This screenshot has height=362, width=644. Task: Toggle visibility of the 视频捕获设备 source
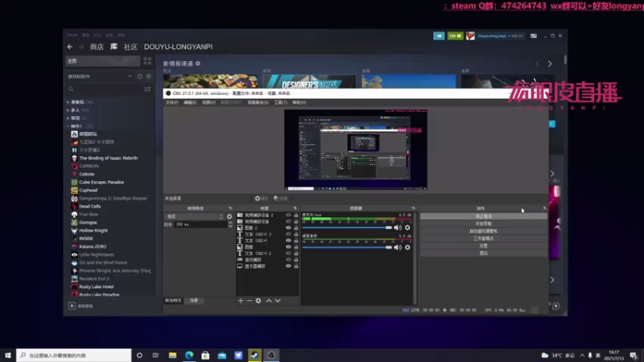point(288,222)
